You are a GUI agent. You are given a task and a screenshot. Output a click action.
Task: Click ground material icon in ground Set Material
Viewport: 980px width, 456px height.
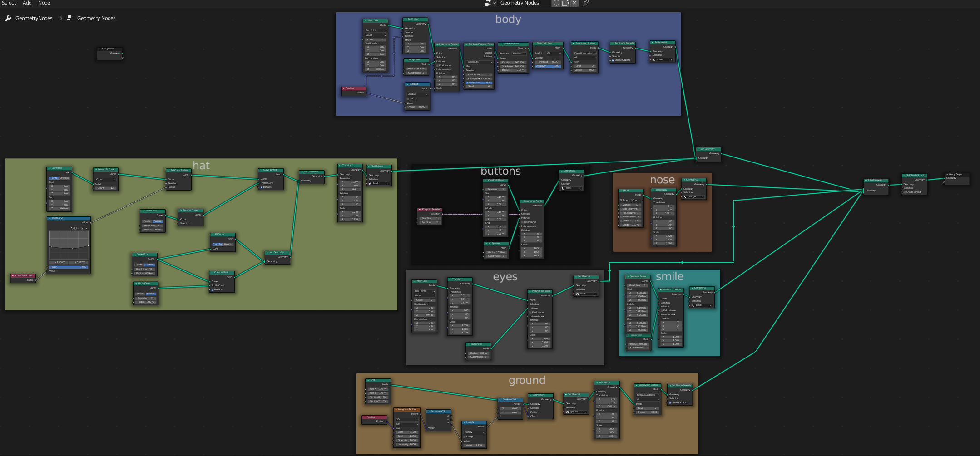click(568, 412)
